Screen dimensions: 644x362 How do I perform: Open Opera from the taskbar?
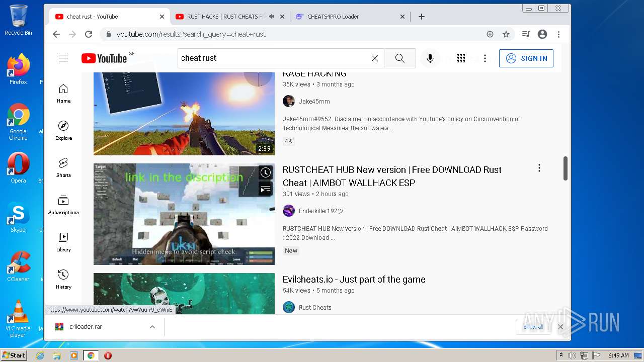point(108,355)
